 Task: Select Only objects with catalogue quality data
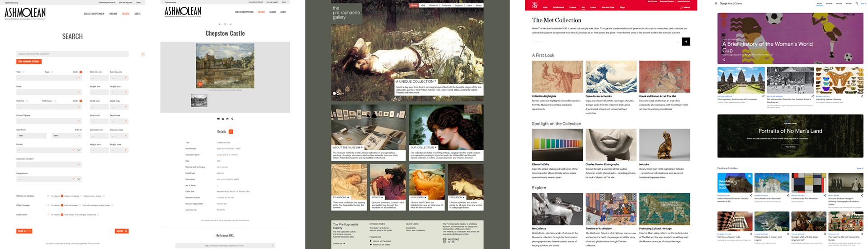(x=97, y=215)
